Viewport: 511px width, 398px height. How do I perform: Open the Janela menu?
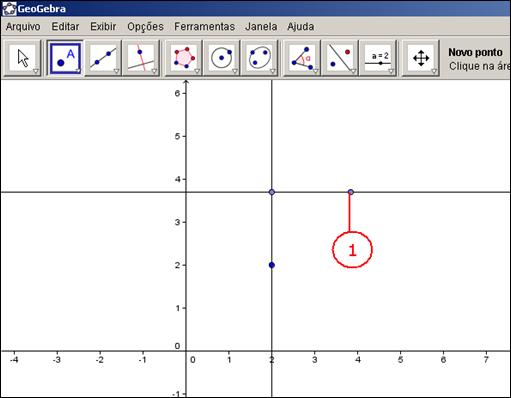pos(261,27)
